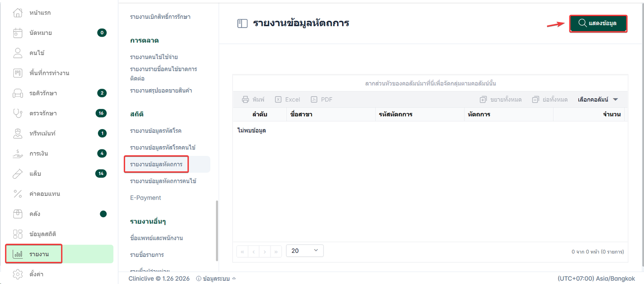Go to the next page of results
Image resolution: width=644 pixels, height=284 pixels.
point(264,251)
